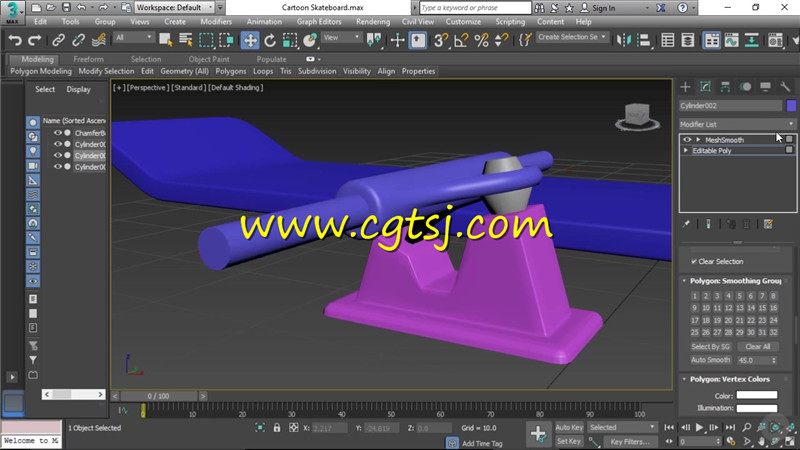Open the Rendering menu

373,22
